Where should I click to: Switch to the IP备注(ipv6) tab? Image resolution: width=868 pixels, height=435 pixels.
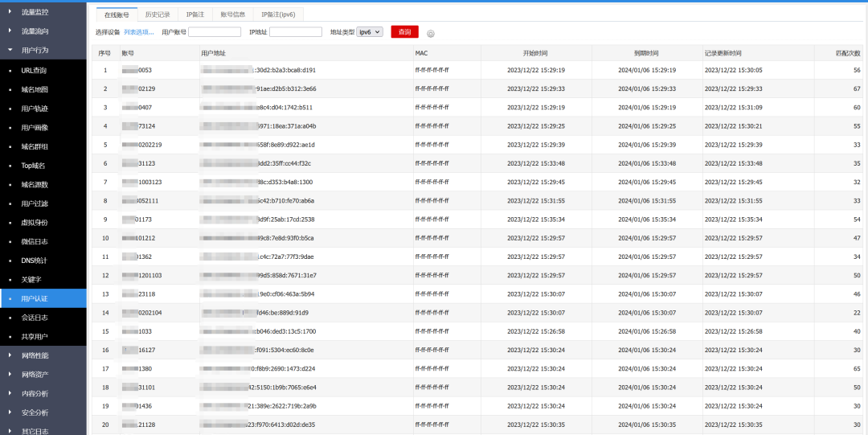tap(278, 15)
